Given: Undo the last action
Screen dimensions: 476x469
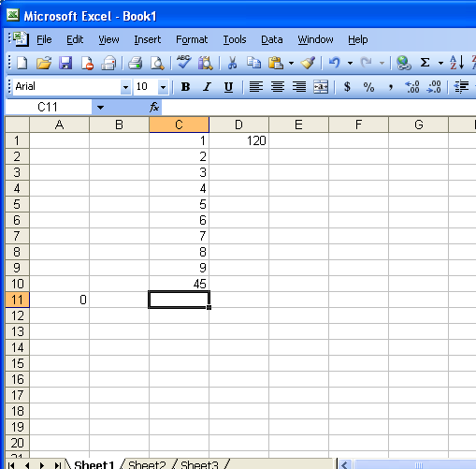Looking at the screenshot, I should coord(335,63).
